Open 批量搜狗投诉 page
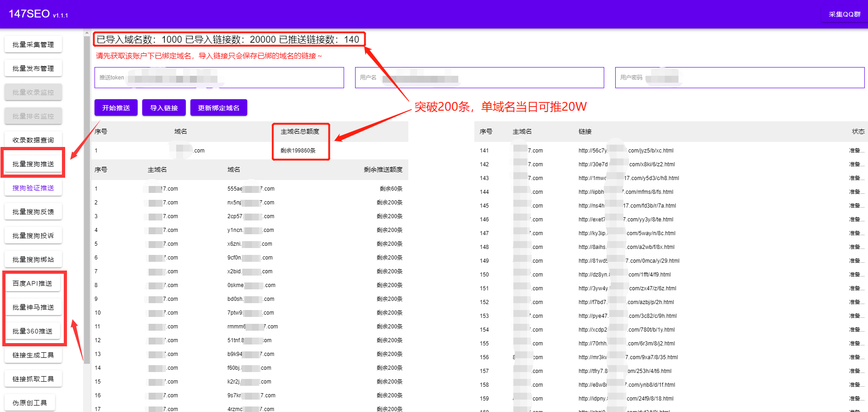The image size is (868, 412). (33, 236)
